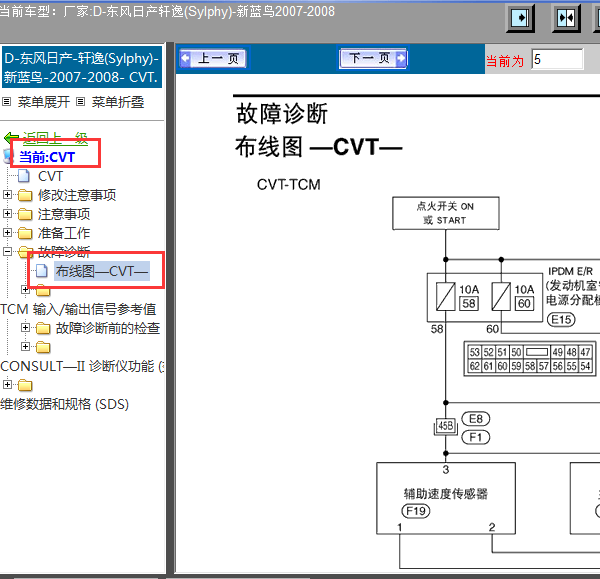Viewport: 600px width, 579px height.
Task: Click the blue vehicle title header in sidebar
Action: point(82,68)
